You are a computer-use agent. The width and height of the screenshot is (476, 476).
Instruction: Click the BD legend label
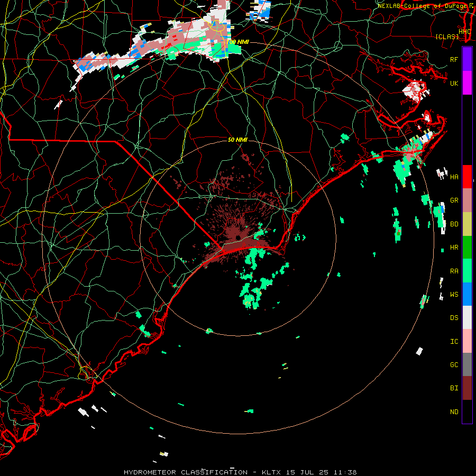[454, 224]
